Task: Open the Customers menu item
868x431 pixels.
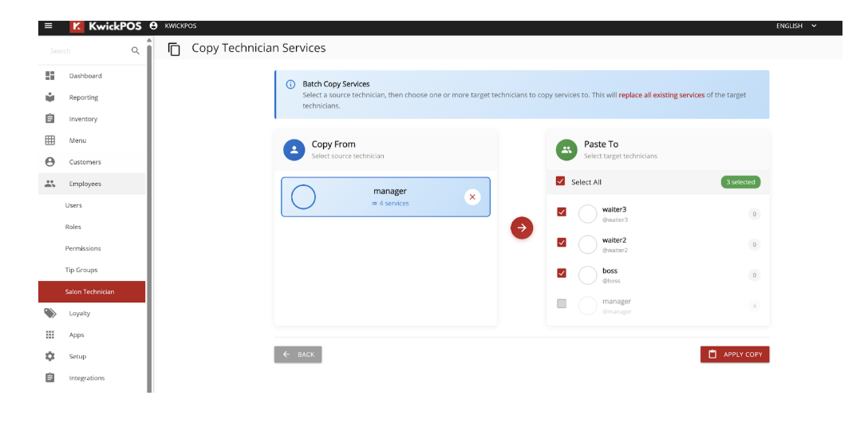Action: (92, 162)
